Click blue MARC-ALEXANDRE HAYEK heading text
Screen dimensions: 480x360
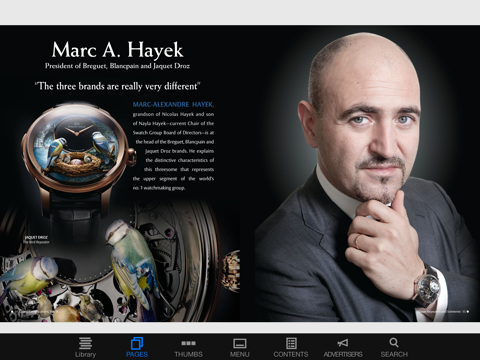(x=173, y=104)
